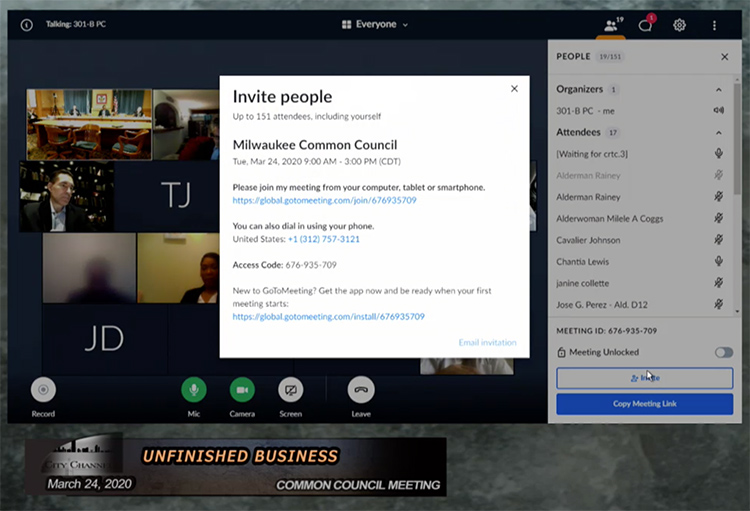Open the gotomeeting install link

329,317
